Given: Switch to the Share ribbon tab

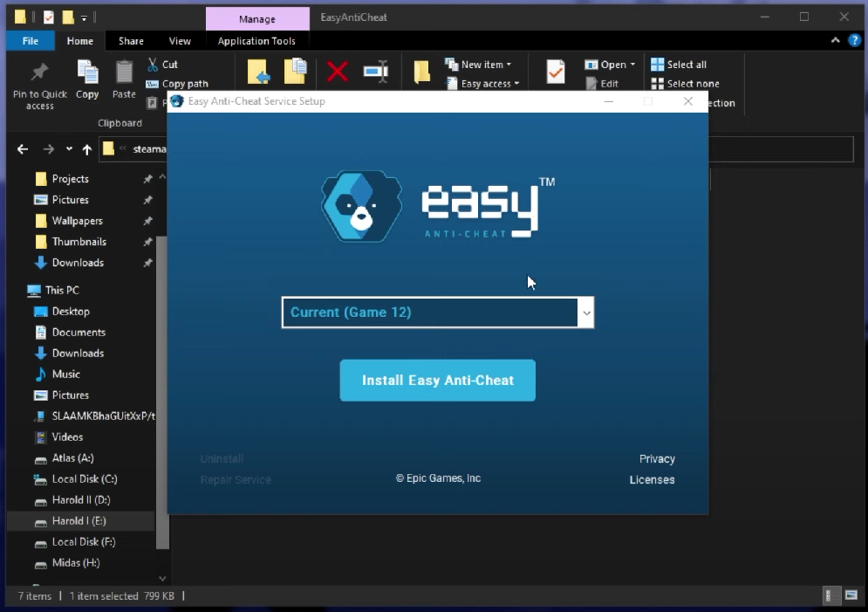Looking at the screenshot, I should point(130,40).
